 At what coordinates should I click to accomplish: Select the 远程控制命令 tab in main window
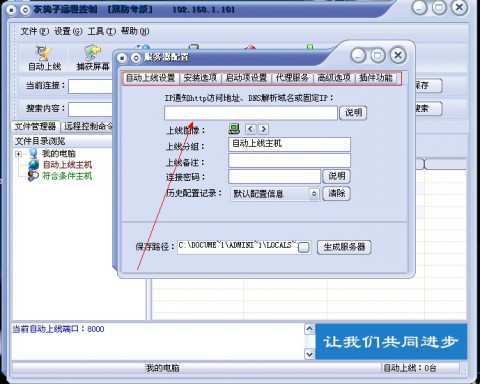coord(88,126)
